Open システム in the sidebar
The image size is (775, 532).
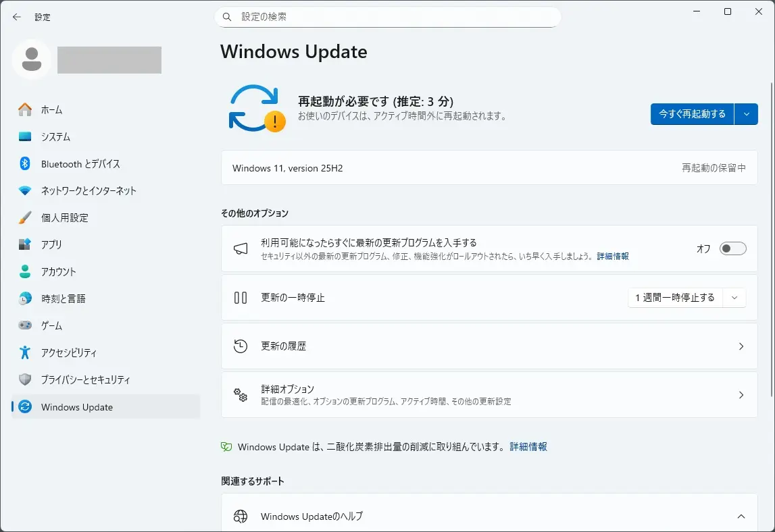55,136
